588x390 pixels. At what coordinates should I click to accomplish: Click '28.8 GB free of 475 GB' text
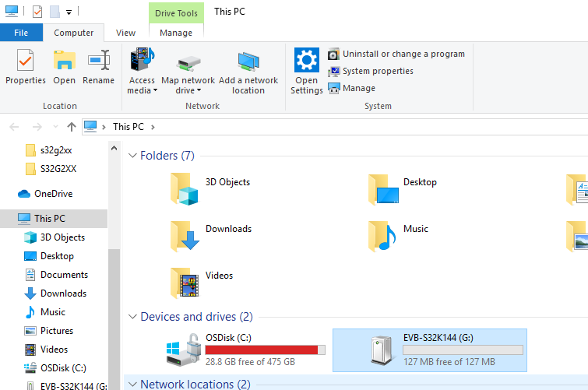(250, 362)
